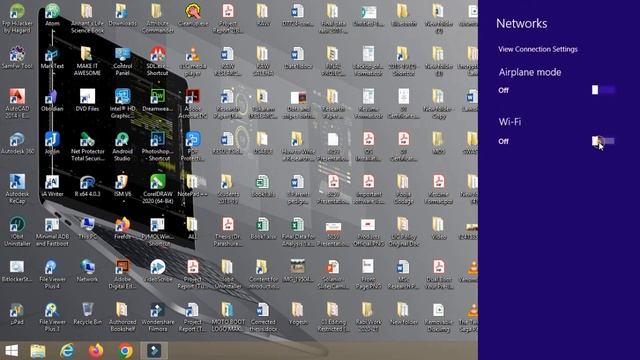This screenshot has width=640, height=360.
Task: Select the Frp Hijacker by Hagard shortcut
Action: click(17, 19)
